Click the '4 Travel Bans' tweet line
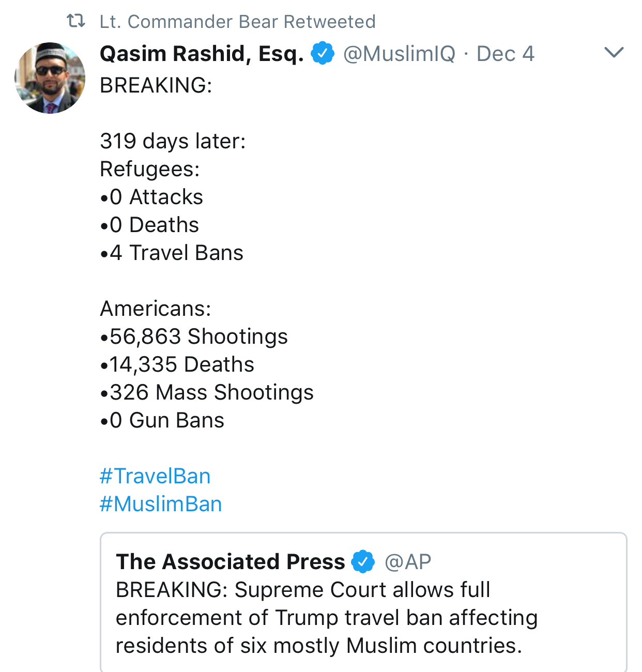Image resolution: width=642 pixels, height=672 pixels. tap(172, 253)
